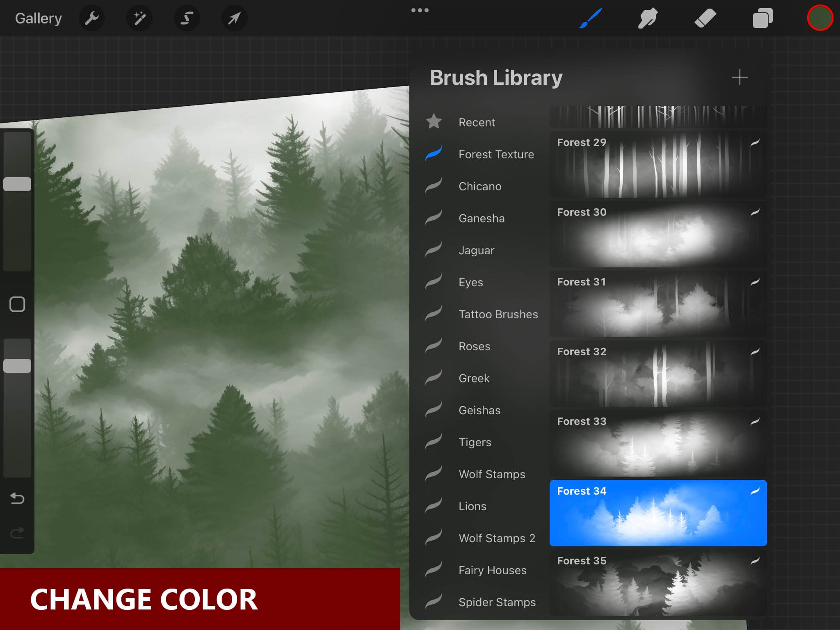Tap the brush set icon beside Roses
Image resolution: width=840 pixels, height=630 pixels.
[x=434, y=345]
